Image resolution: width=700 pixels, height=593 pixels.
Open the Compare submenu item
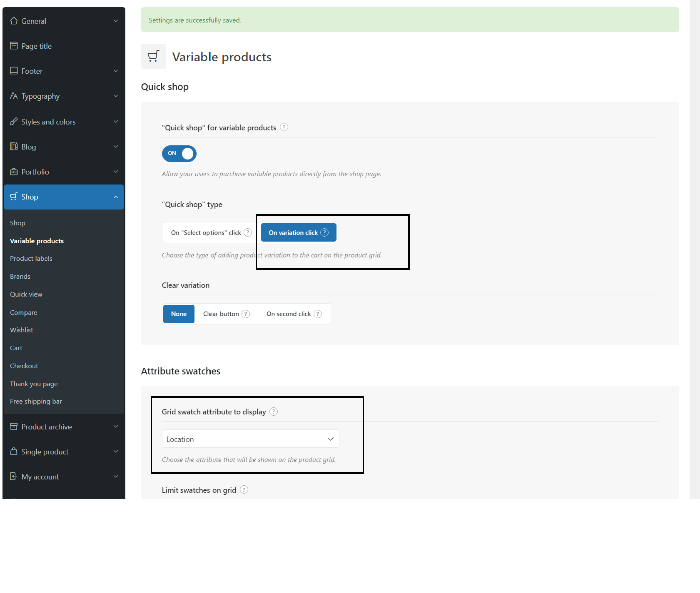23,312
